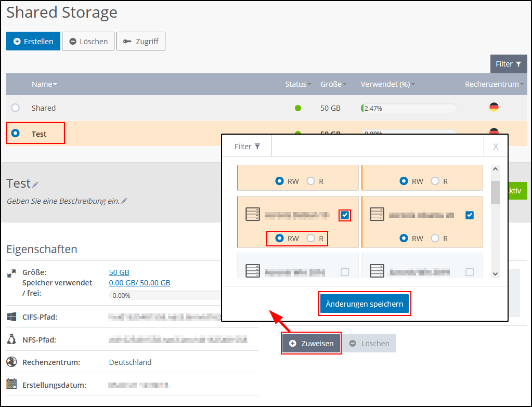Viewport: 532px width, 407px height.
Task: Click the Zuweisen button
Action: pyautogui.click(x=311, y=343)
